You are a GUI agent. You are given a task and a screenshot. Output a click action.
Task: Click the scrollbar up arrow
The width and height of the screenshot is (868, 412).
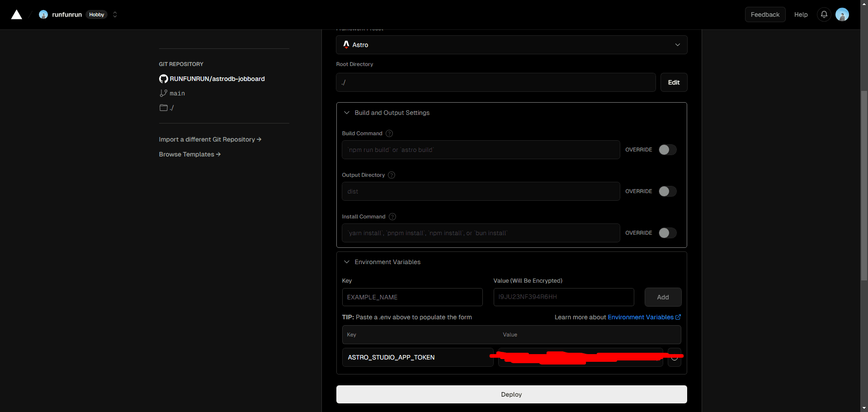point(864,3)
